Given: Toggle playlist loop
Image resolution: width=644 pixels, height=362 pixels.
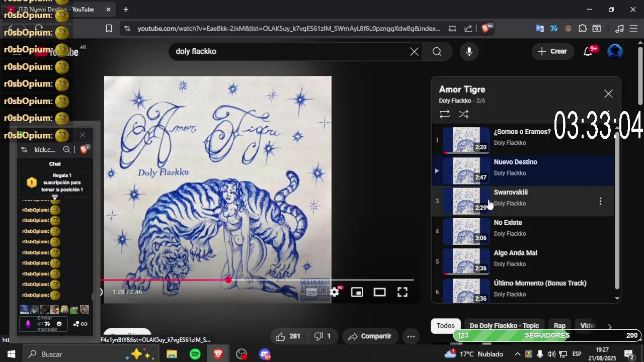Looking at the screenshot, I should (x=444, y=115).
